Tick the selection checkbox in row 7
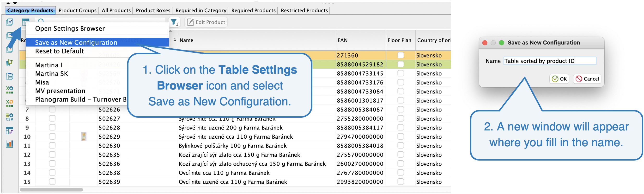This screenshot has height=194, width=644. [52, 110]
